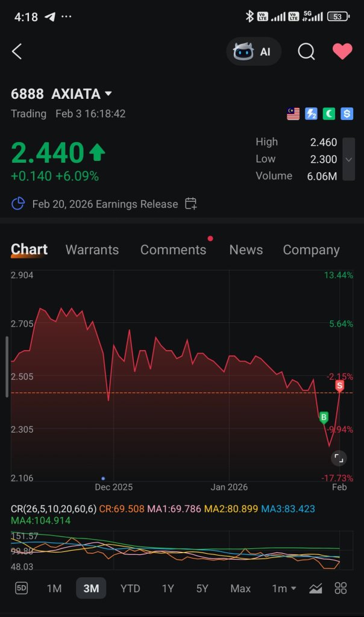Select the 5D time range

tap(21, 588)
